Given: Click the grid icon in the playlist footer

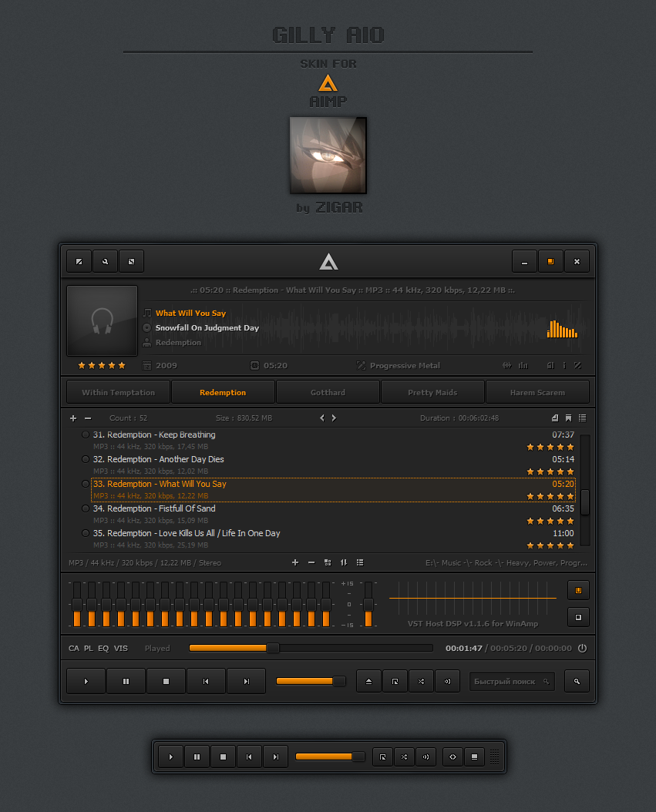Looking at the screenshot, I should [x=328, y=562].
